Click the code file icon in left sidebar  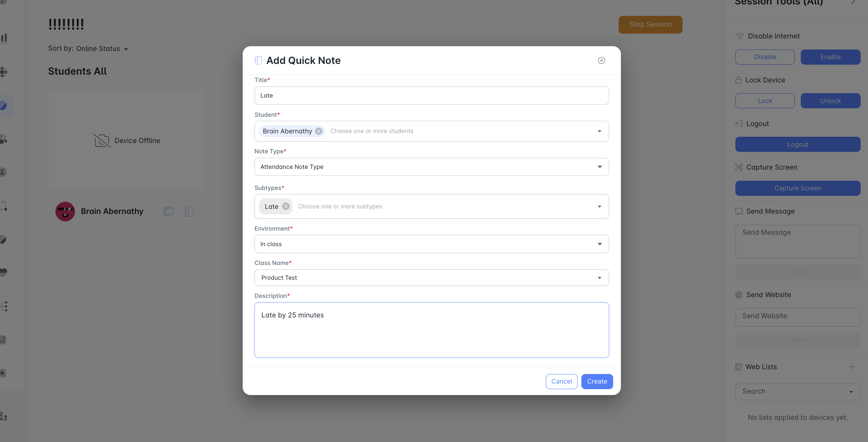click(3, 340)
